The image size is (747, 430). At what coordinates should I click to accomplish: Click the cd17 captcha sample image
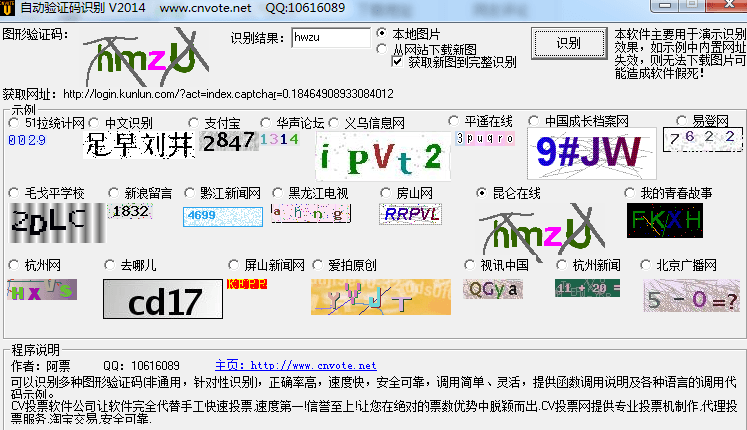point(162,299)
